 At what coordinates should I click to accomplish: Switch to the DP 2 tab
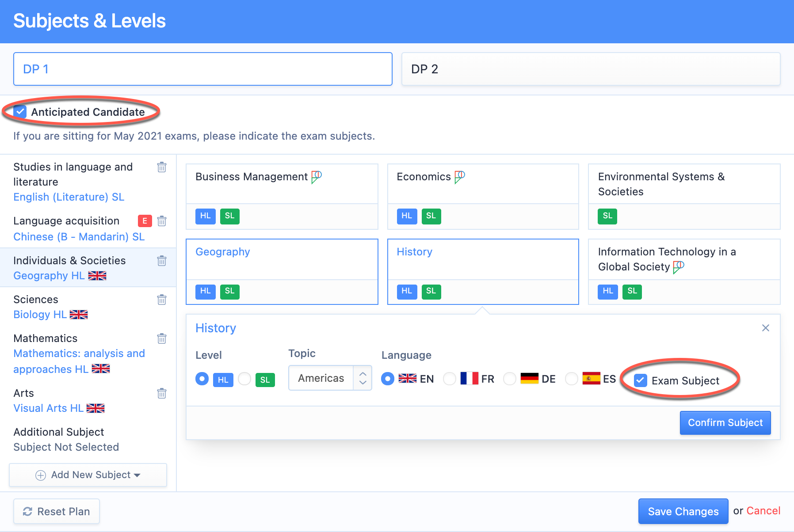pos(591,69)
